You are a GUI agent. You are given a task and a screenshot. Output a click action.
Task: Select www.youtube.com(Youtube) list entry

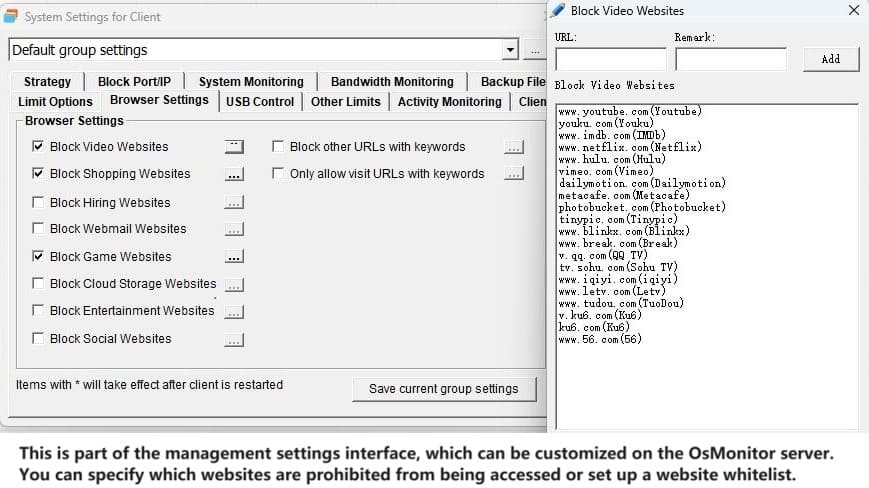pyautogui.click(x=630, y=111)
